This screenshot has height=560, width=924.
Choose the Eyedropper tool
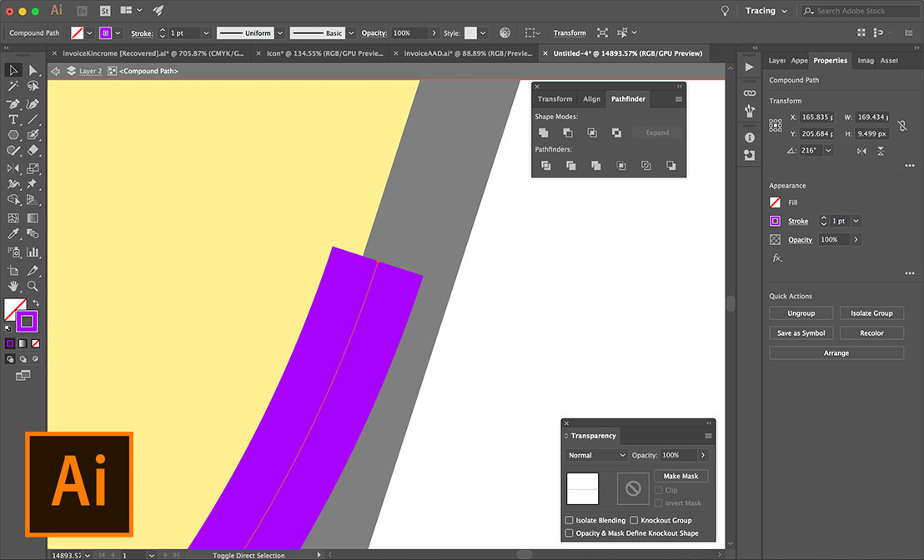[13, 234]
